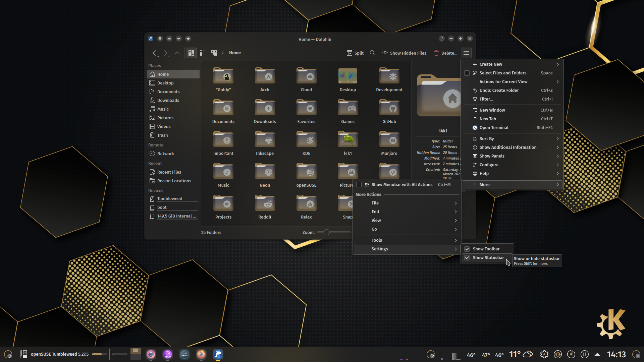Go forward in folder history
The height and width of the screenshot is (362, 644).
click(x=166, y=53)
